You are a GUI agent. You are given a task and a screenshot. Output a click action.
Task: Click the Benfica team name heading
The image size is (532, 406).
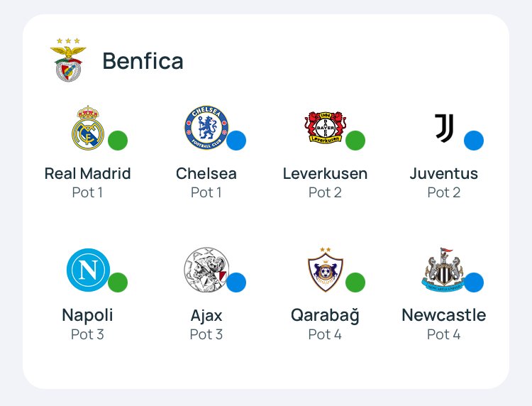[x=143, y=61]
